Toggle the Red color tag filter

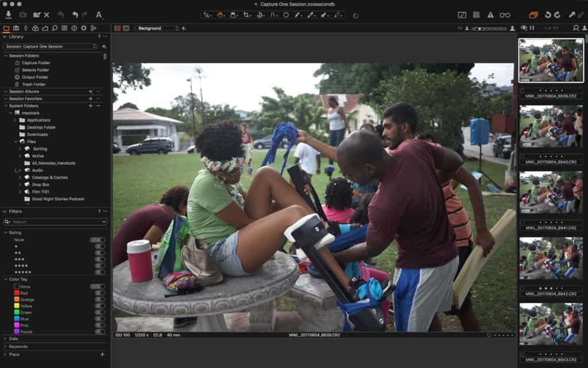click(100, 293)
